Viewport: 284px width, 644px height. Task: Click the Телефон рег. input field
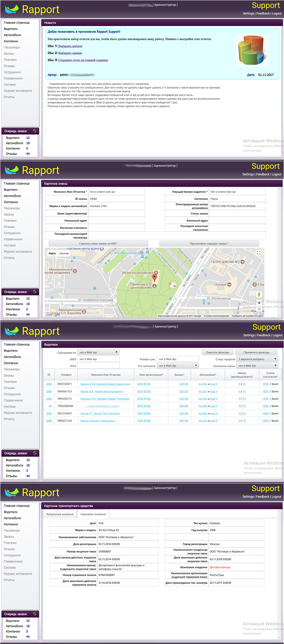point(178,359)
